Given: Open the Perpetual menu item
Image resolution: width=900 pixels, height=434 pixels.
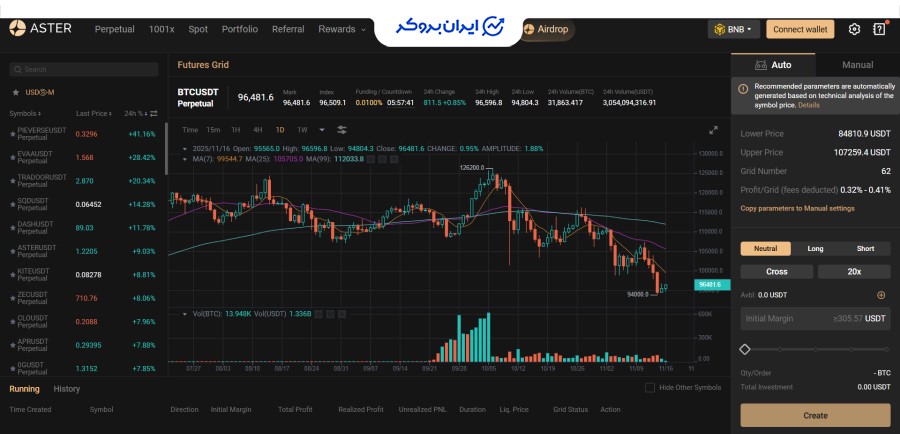Looking at the screenshot, I should click(114, 29).
